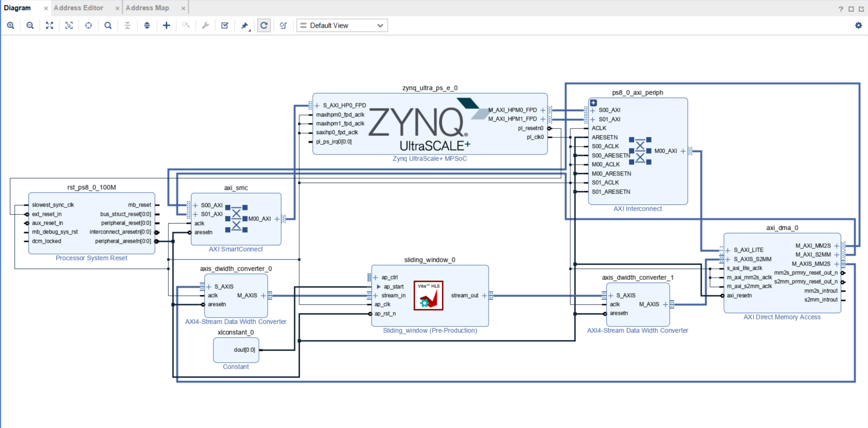The height and width of the screenshot is (428, 868).
Task: Select the AXI Direct Memory Access label
Action: [782, 317]
